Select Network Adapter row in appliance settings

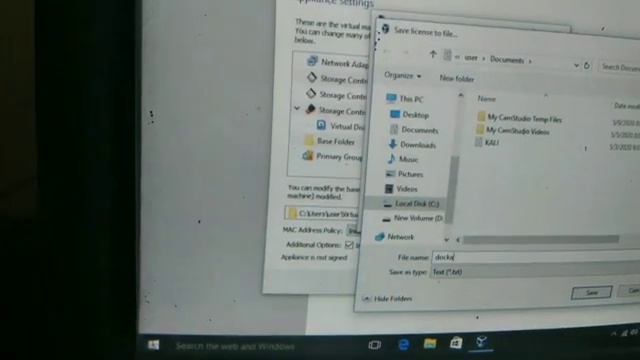pyautogui.click(x=337, y=62)
